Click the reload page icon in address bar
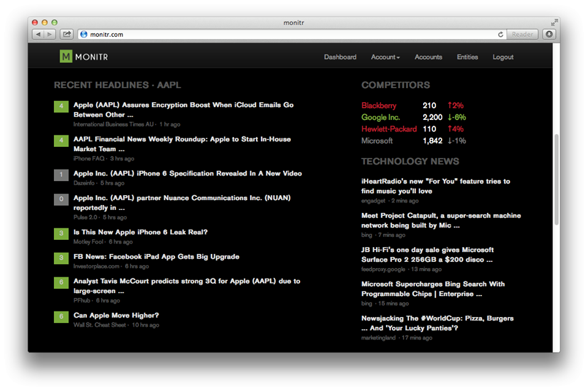 (x=500, y=35)
